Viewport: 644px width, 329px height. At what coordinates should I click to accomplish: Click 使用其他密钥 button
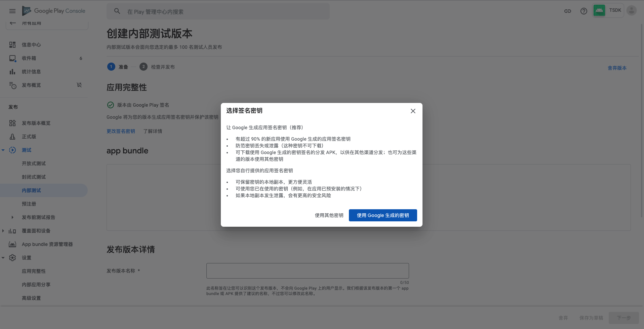[329, 215]
